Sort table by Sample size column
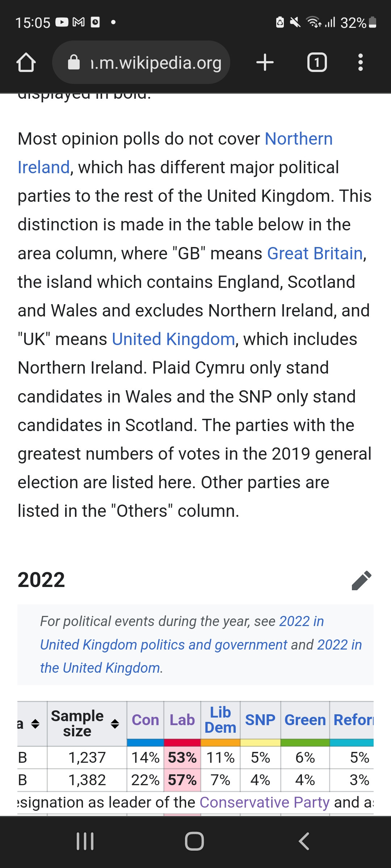Viewport: 391px width, 868px height. coord(115,724)
